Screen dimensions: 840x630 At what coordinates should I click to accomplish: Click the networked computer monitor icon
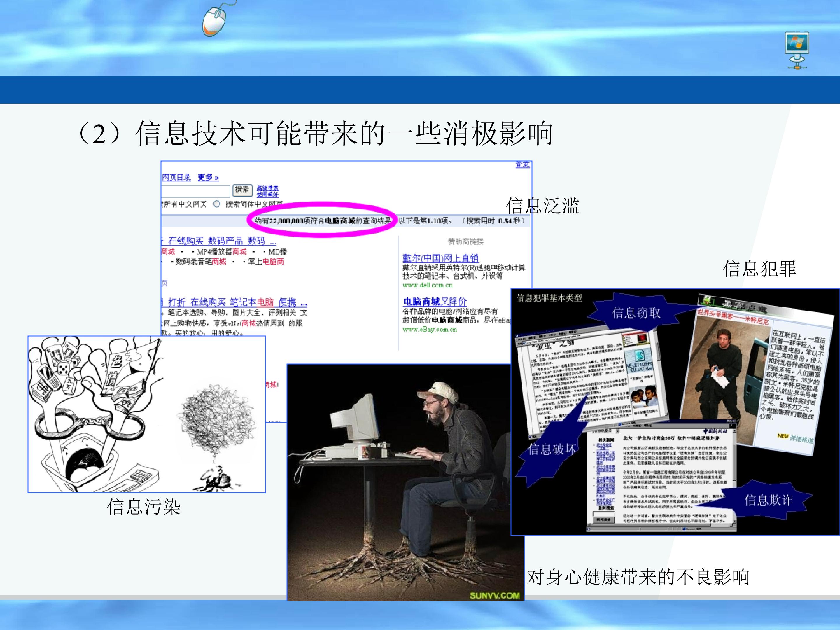tap(797, 51)
